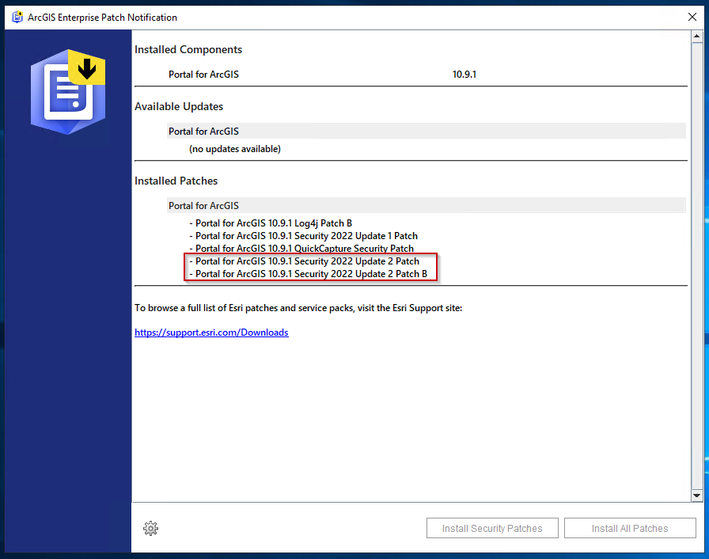Open the support.esri.com/Downloads link
The image size is (709, 559).
click(x=211, y=332)
